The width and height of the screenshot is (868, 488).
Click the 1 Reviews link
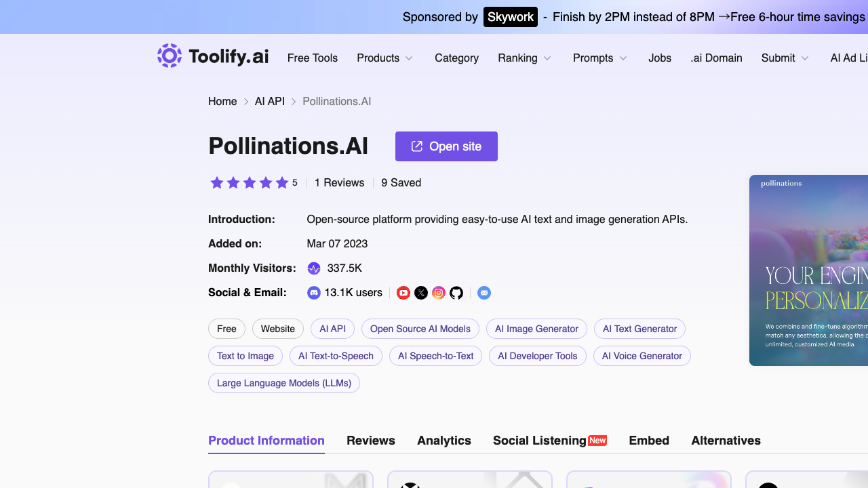[x=339, y=183]
